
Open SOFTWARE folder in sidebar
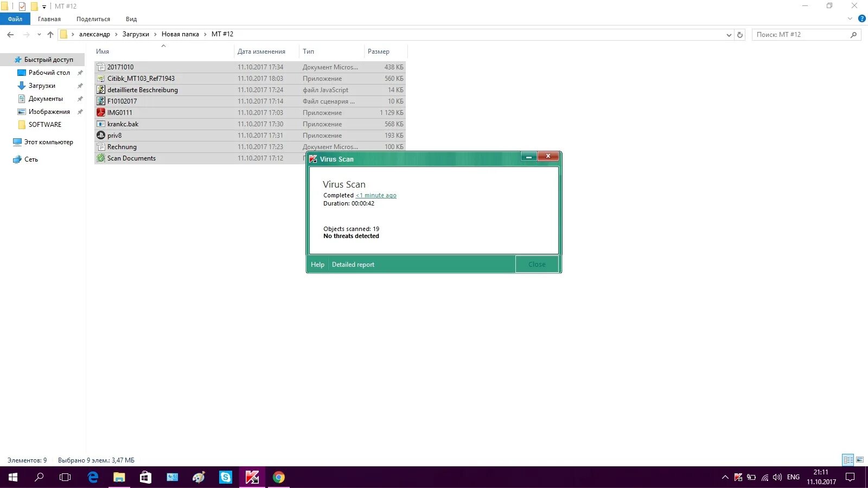(44, 125)
